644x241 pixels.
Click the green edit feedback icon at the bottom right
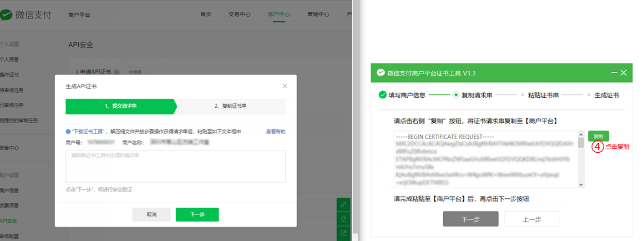(344, 233)
